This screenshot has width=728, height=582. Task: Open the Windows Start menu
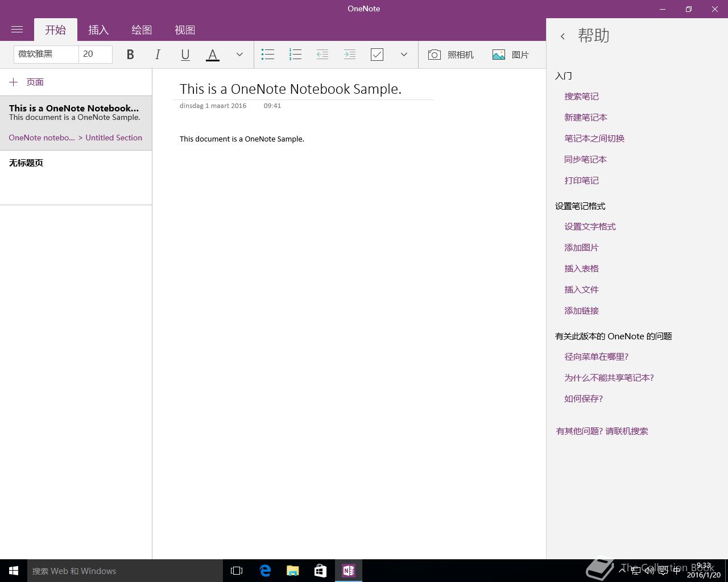point(14,571)
